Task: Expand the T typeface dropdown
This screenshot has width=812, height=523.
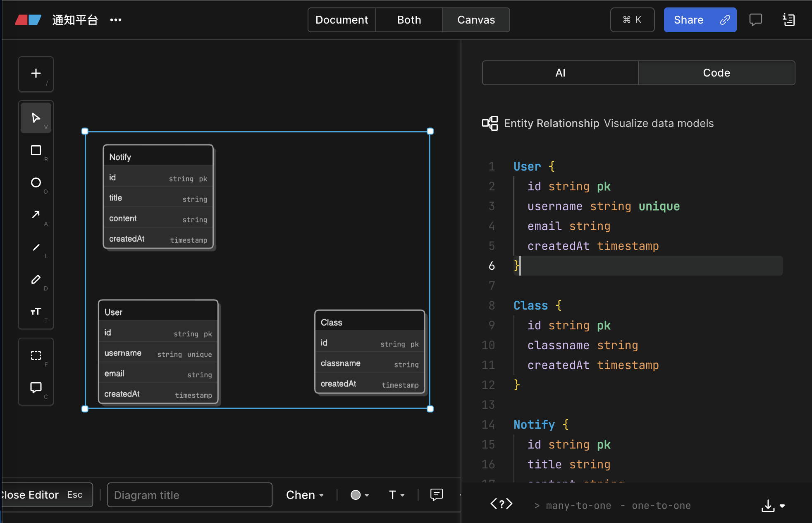Action: (x=396, y=495)
